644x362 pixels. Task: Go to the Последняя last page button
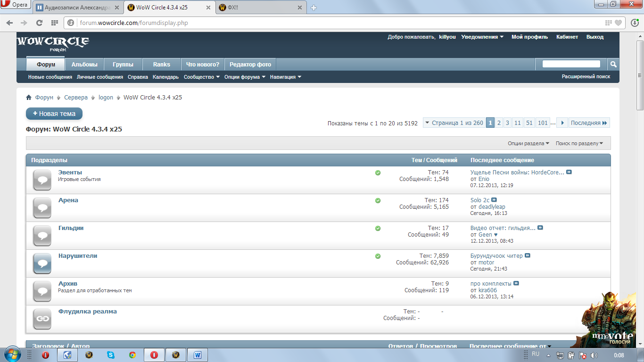pos(589,123)
